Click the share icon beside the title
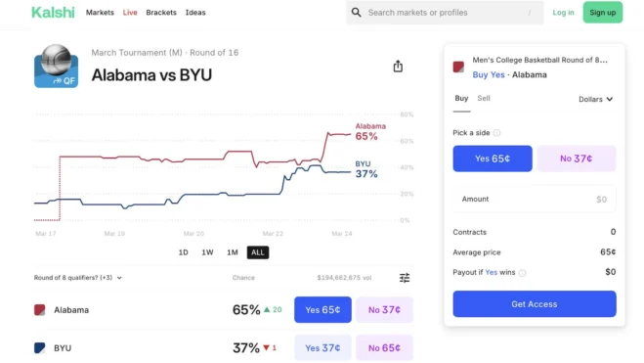 click(398, 67)
